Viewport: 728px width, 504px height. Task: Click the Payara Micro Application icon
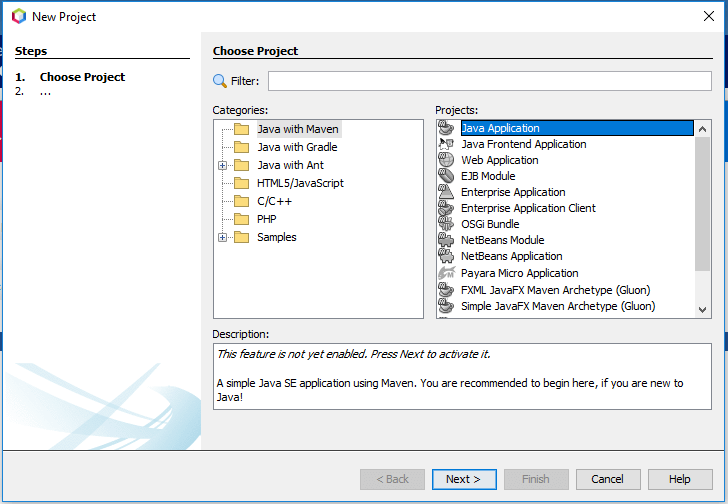(446, 273)
